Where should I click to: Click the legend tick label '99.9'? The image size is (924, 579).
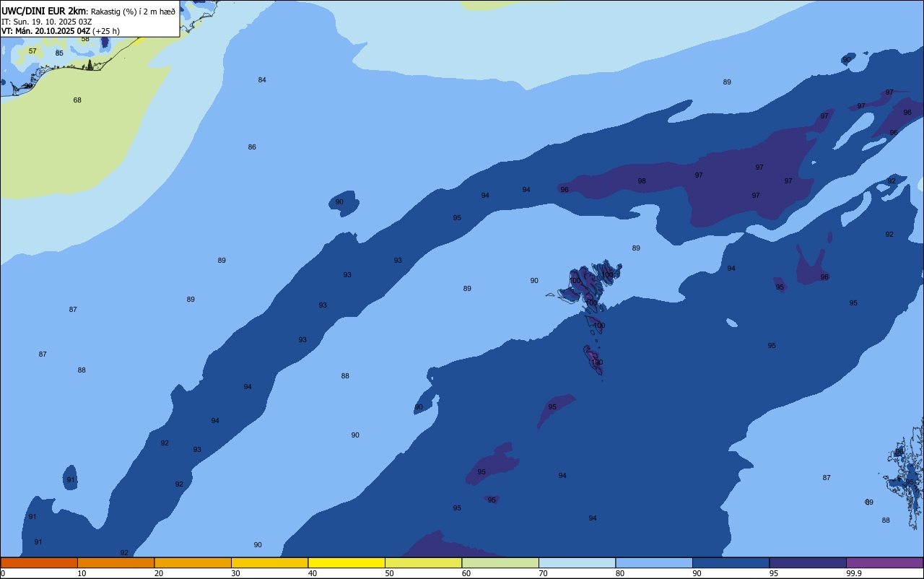[854, 573]
